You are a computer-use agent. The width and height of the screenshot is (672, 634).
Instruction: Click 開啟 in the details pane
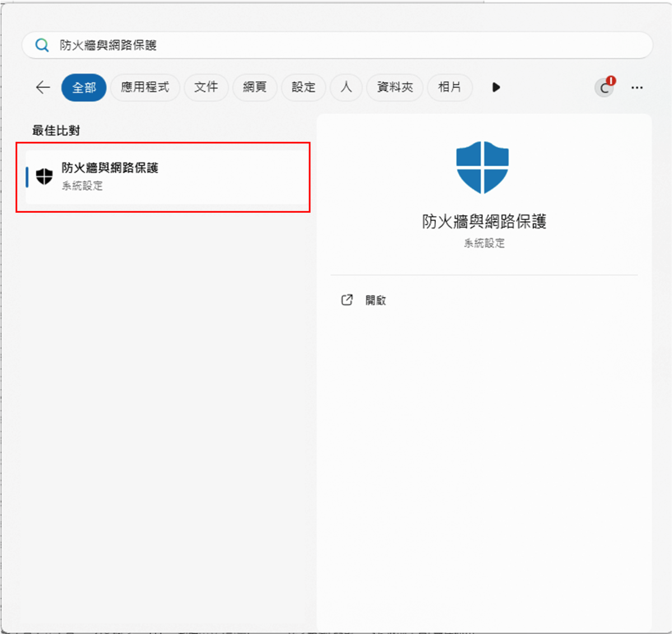point(376,300)
